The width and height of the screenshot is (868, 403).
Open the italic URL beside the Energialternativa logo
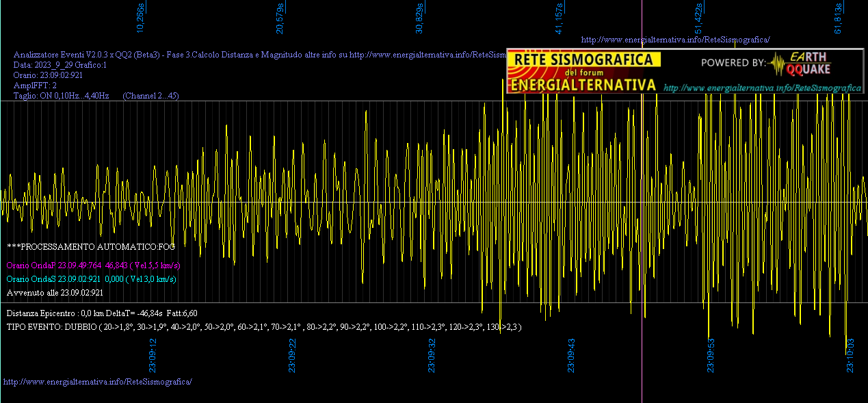click(x=762, y=88)
